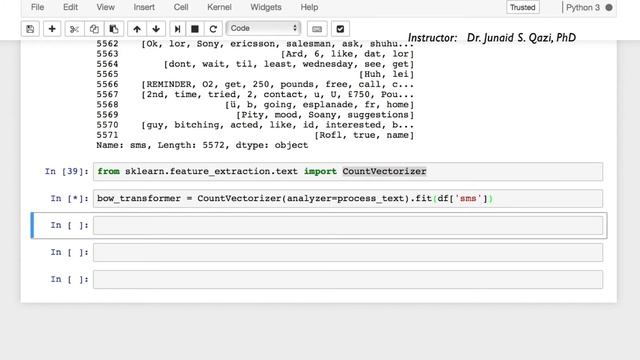The width and height of the screenshot is (640, 360).
Task: Click the save notebook icon
Action: click(x=30, y=29)
